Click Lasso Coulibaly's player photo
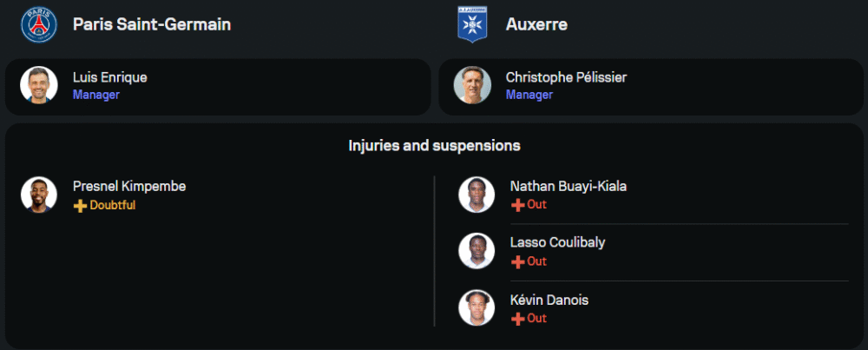The image size is (868, 350). (477, 251)
